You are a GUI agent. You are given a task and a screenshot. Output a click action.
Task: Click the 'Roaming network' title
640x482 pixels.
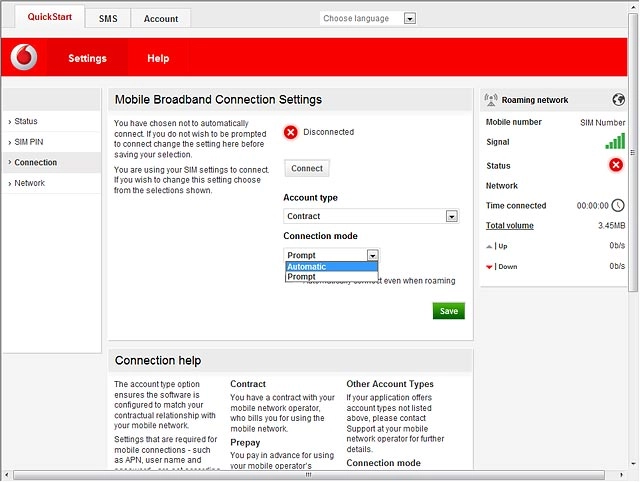[535, 100]
